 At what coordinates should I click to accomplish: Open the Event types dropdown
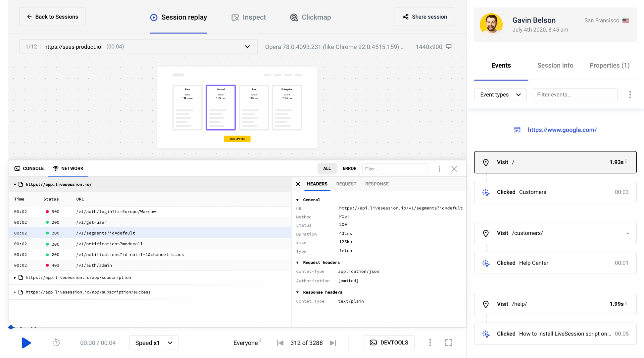[500, 95]
